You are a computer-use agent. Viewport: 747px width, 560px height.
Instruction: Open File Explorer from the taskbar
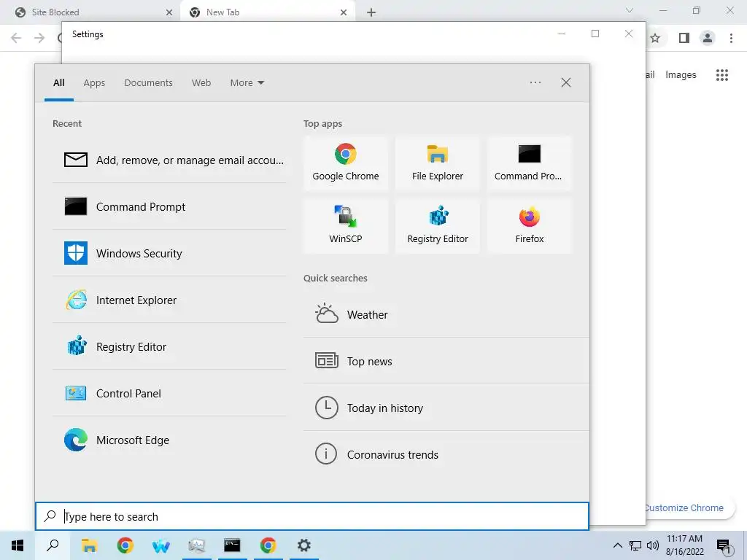89,545
